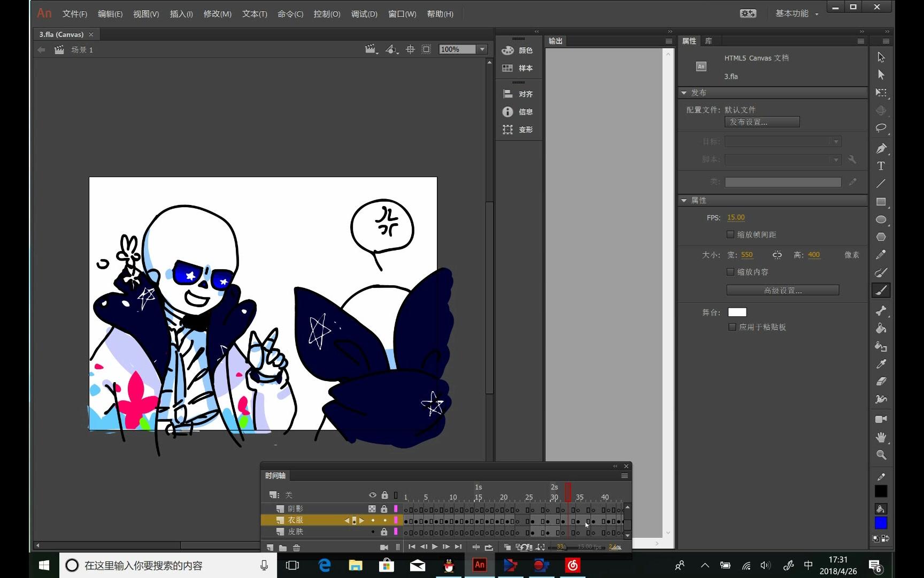Viewport: 924px width, 578px height.
Task: Toggle outline mode for all layers
Action: click(x=396, y=495)
